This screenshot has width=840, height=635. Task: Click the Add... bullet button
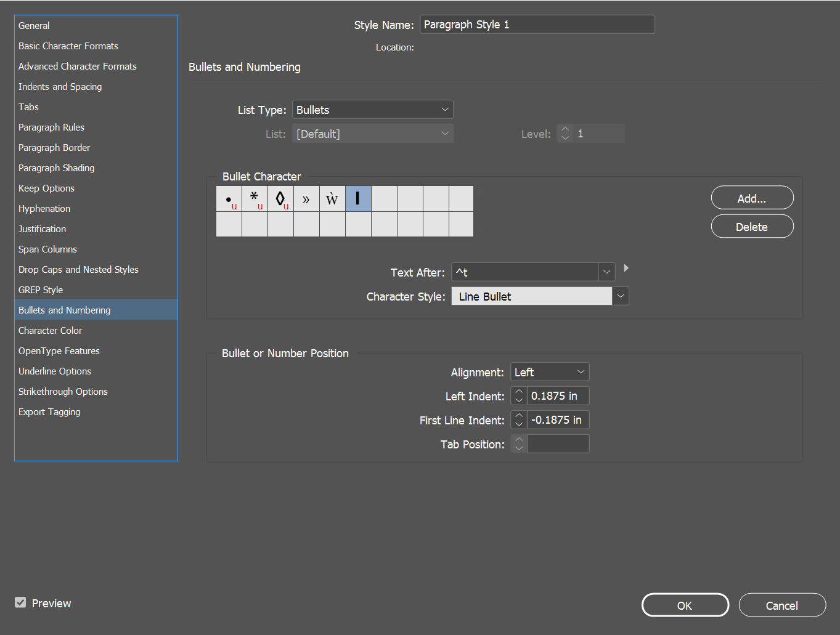(752, 198)
